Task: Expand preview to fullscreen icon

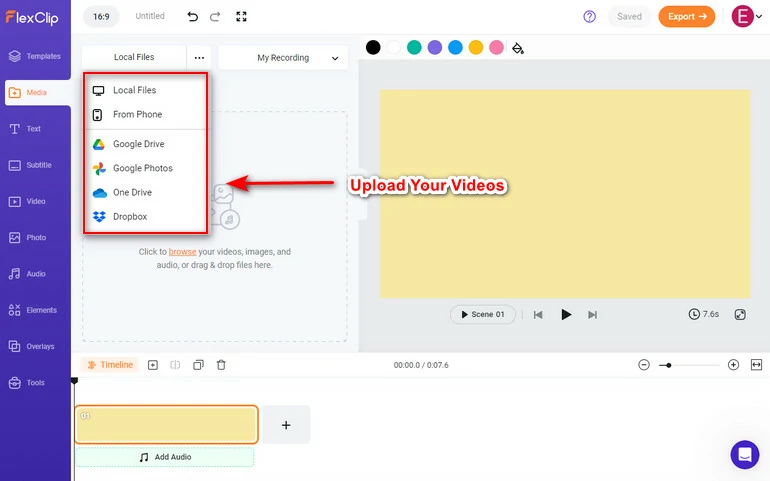Action: pos(740,314)
